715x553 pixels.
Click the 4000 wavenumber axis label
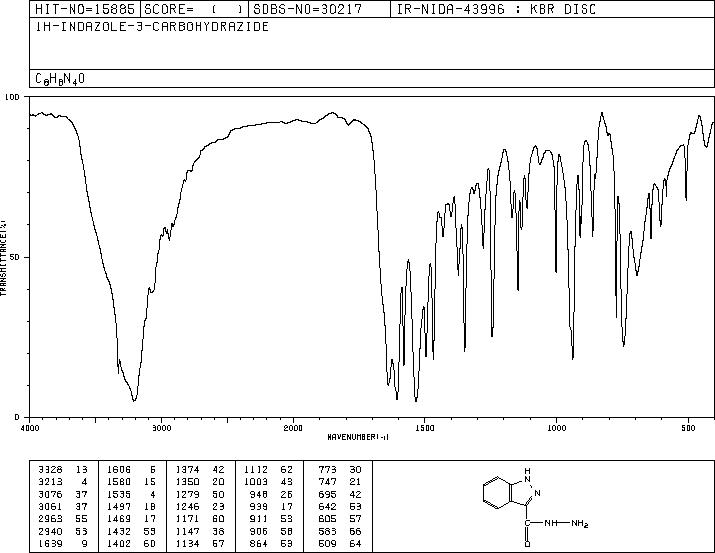coord(30,428)
